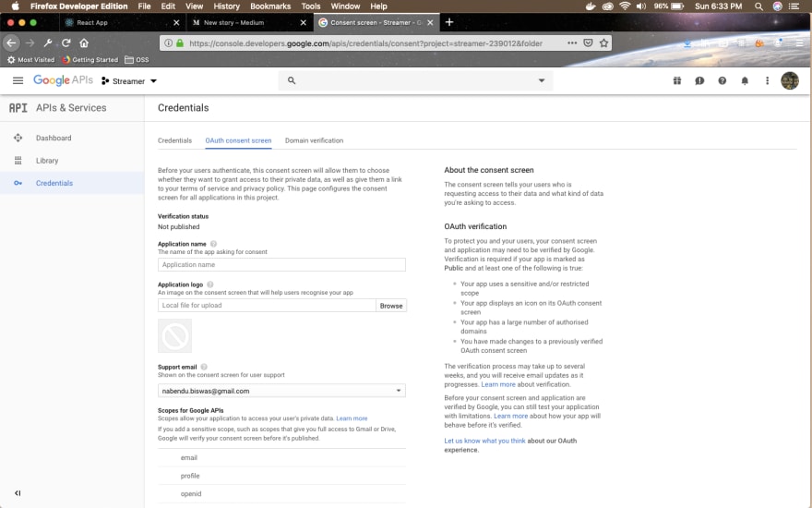Click the Application name input field
Image resolution: width=812 pixels, height=508 pixels.
[x=281, y=264]
